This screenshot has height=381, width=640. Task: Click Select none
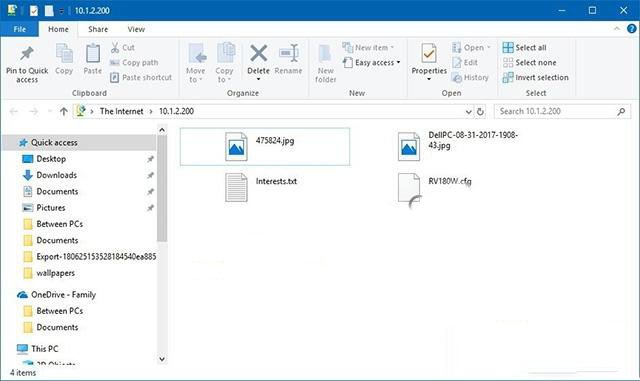pos(529,62)
